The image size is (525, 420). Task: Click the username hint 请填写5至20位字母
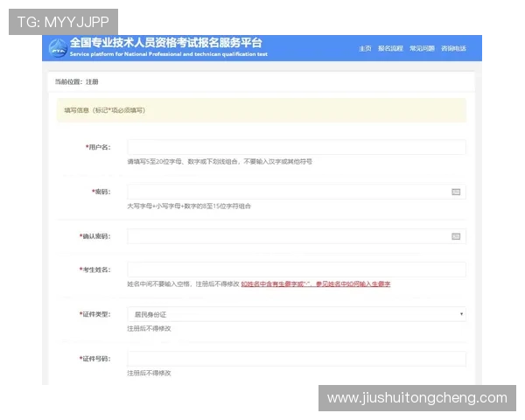coord(220,161)
